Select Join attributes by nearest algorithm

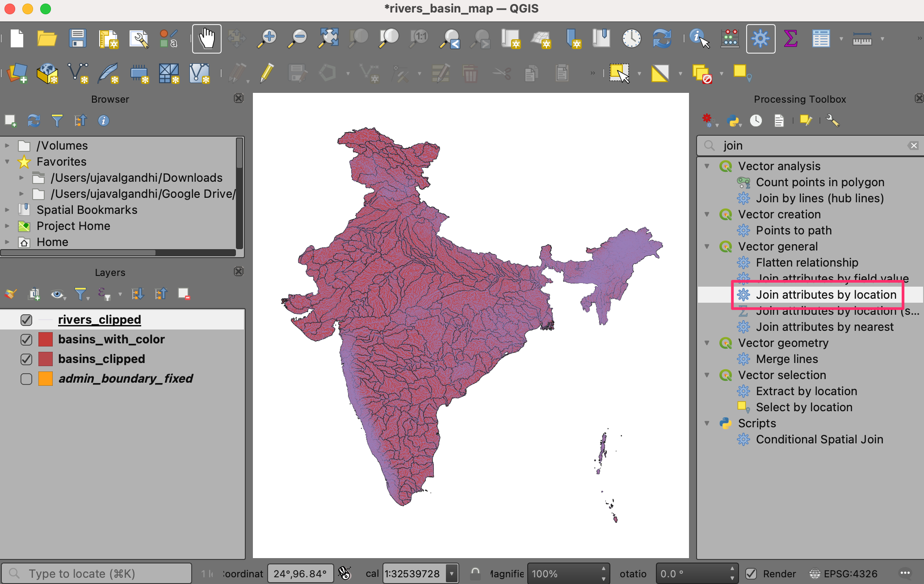click(824, 327)
